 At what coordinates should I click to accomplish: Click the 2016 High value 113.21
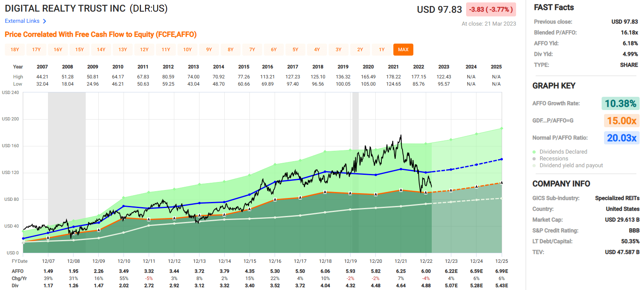click(x=267, y=77)
